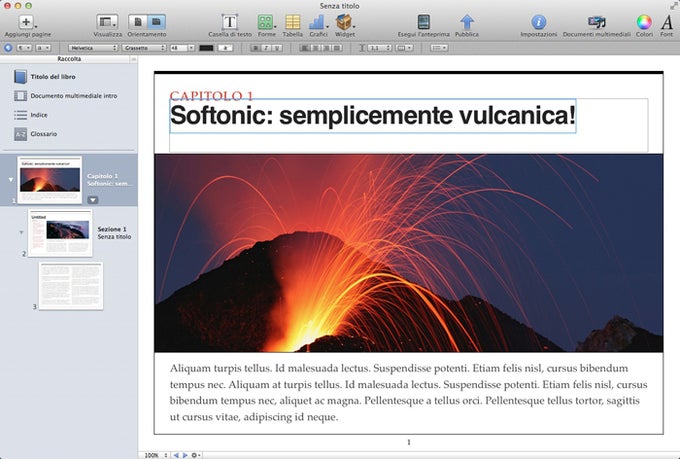The width and height of the screenshot is (680, 459).
Task: Open the paragraph style dropdown
Action: 24,48
